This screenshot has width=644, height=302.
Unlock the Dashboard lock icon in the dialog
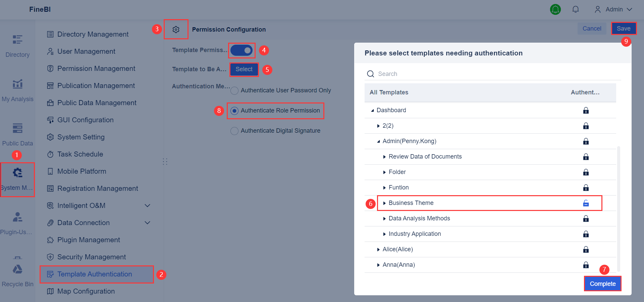point(586,110)
